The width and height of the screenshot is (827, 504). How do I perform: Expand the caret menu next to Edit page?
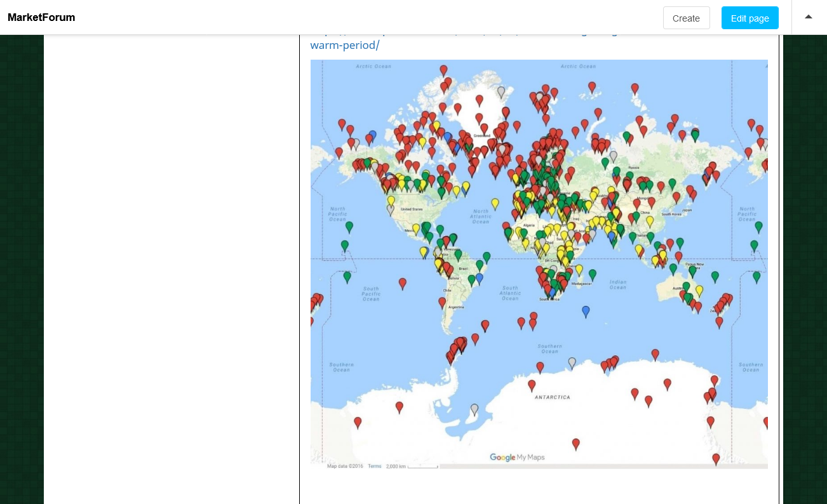coord(809,17)
